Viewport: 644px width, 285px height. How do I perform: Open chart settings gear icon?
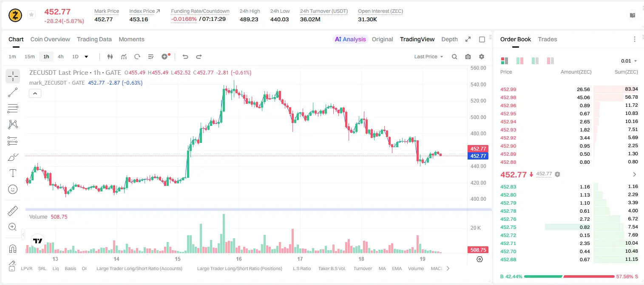click(x=482, y=57)
